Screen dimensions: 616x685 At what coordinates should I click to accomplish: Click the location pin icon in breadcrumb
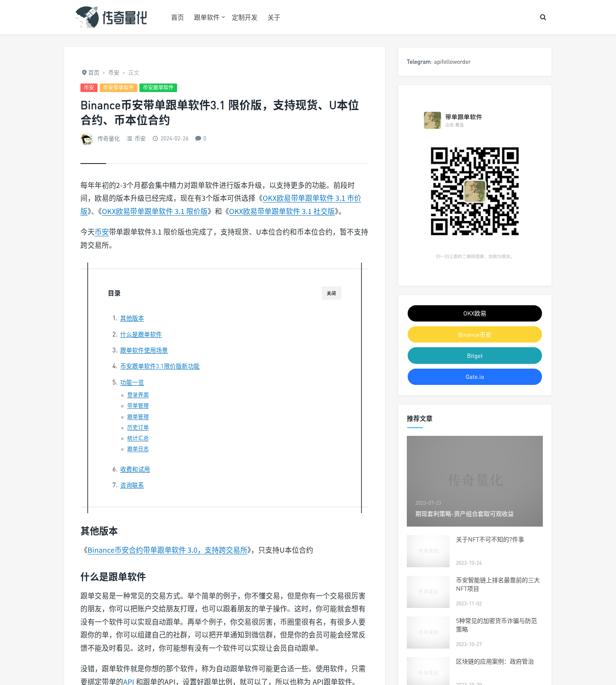84,72
